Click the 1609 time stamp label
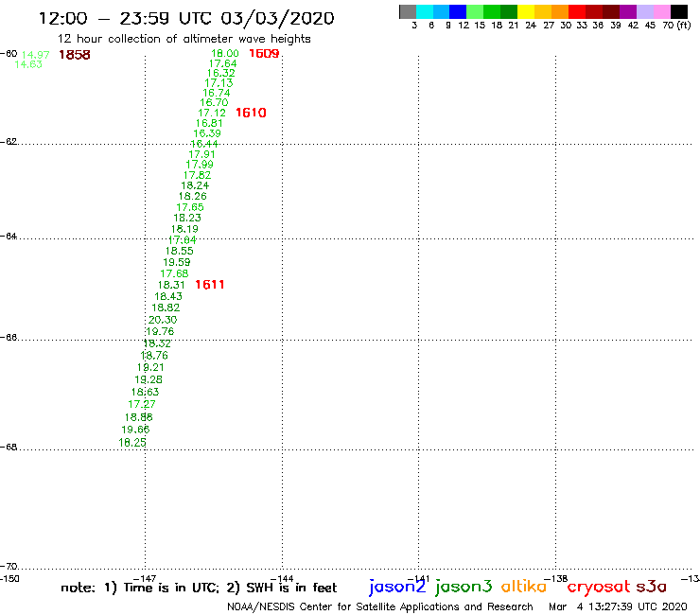 pyautogui.click(x=264, y=54)
